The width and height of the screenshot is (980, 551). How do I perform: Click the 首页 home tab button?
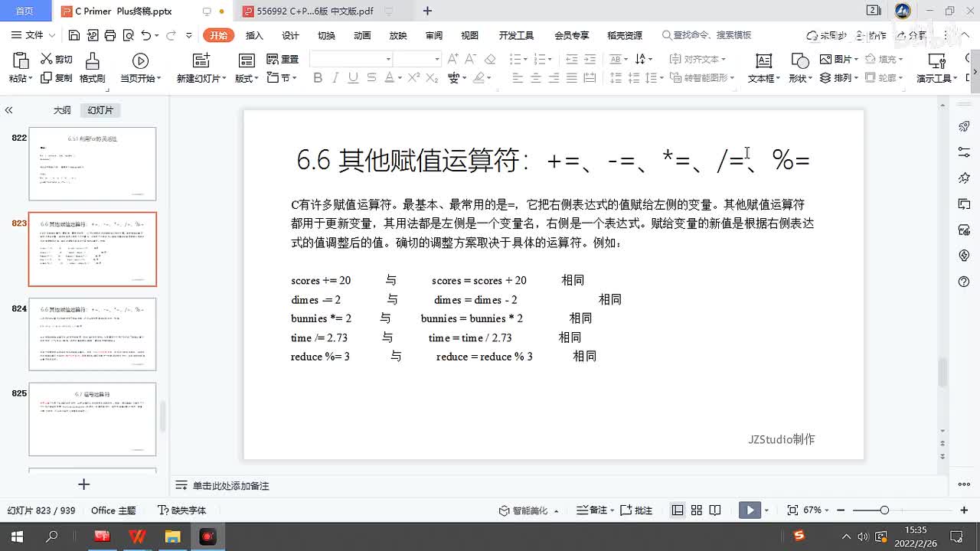(24, 11)
